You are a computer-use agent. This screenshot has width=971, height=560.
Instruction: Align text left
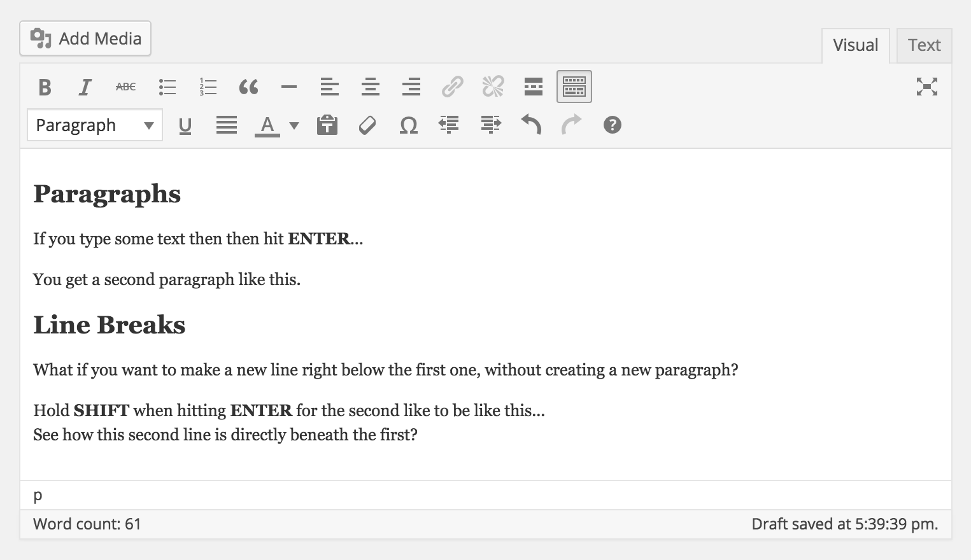pos(330,87)
